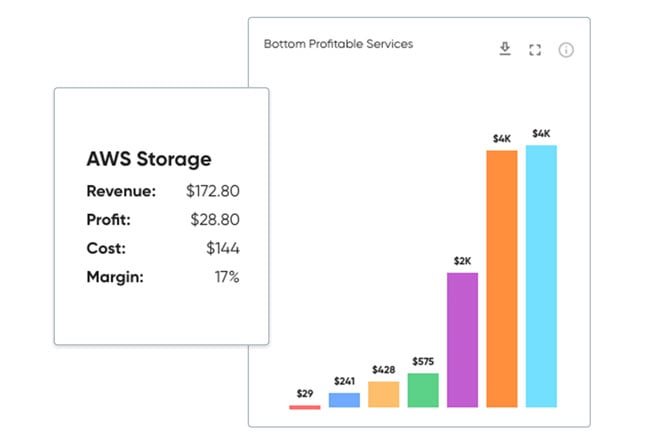
Task: Select the green $575 bar
Action: (x=423, y=390)
